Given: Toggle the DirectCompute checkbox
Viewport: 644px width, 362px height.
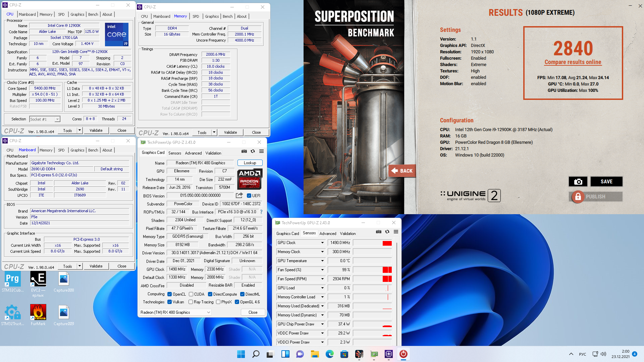Looking at the screenshot, I should (x=210, y=294).
